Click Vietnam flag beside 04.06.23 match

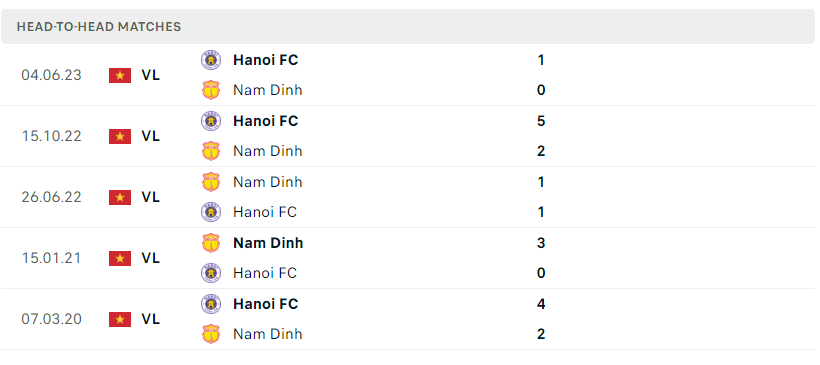(120, 75)
